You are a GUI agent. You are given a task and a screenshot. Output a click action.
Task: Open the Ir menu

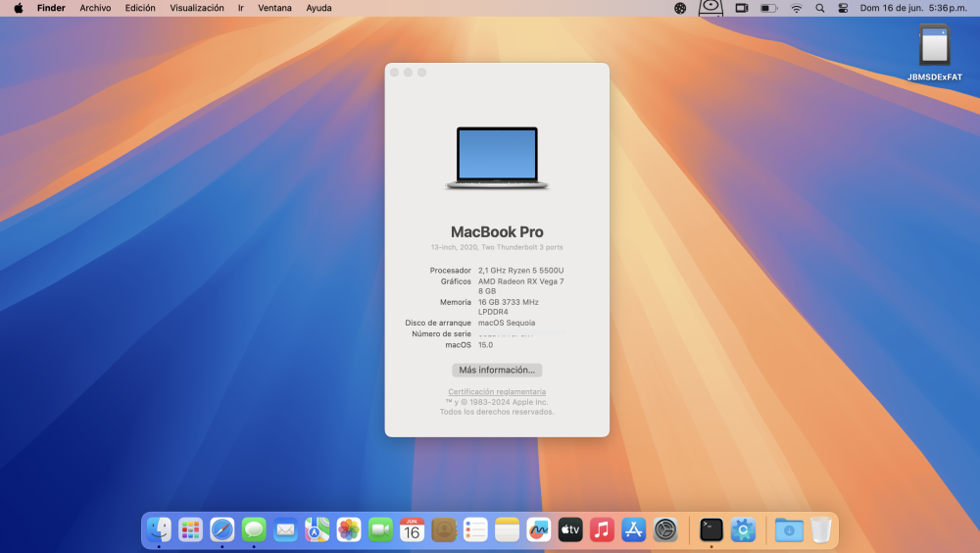[241, 8]
